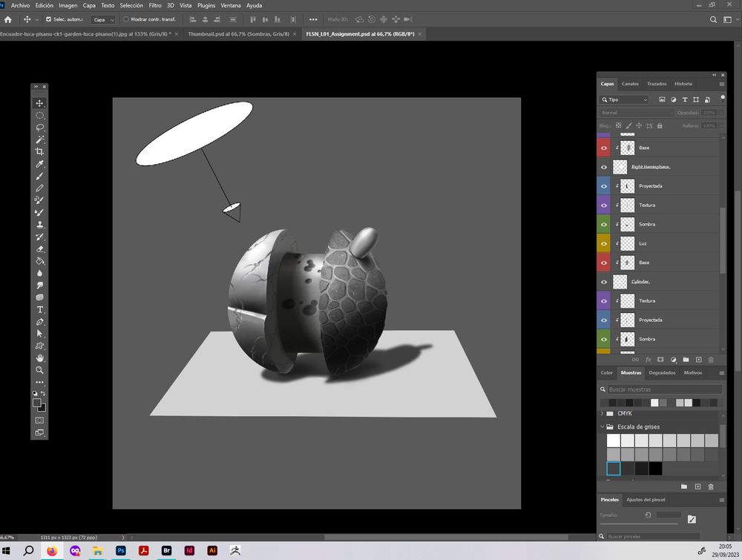Open the Tipo layer filter dropdown

(624, 99)
